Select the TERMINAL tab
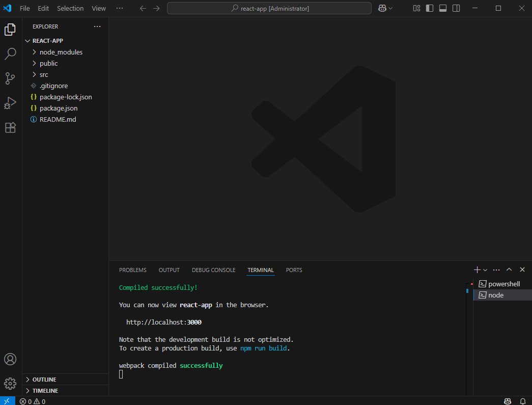The height and width of the screenshot is (405, 532). click(261, 270)
